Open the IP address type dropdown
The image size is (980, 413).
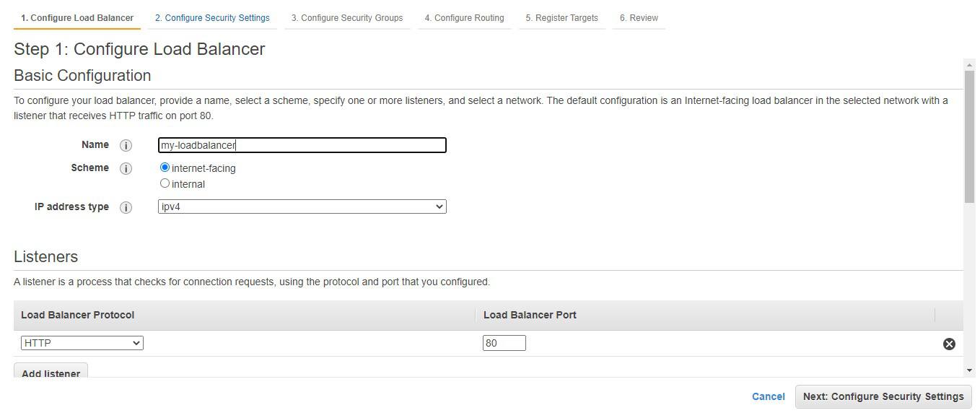pos(302,206)
